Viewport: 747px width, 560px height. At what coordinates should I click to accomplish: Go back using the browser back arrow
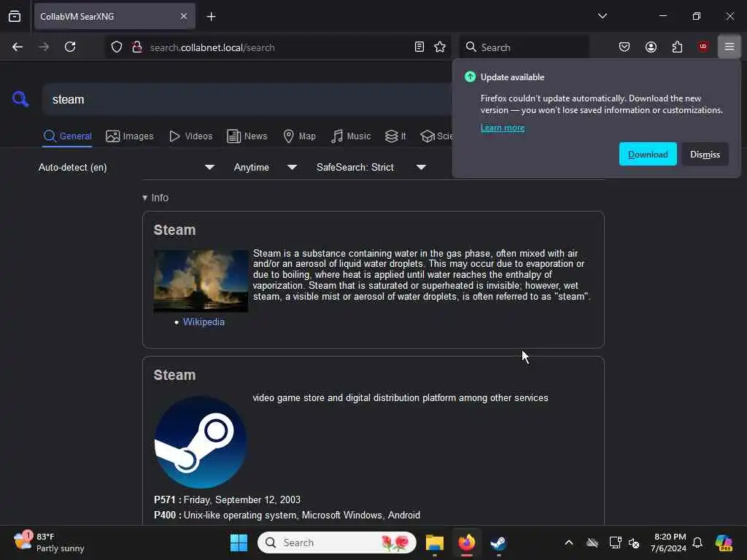tap(18, 47)
